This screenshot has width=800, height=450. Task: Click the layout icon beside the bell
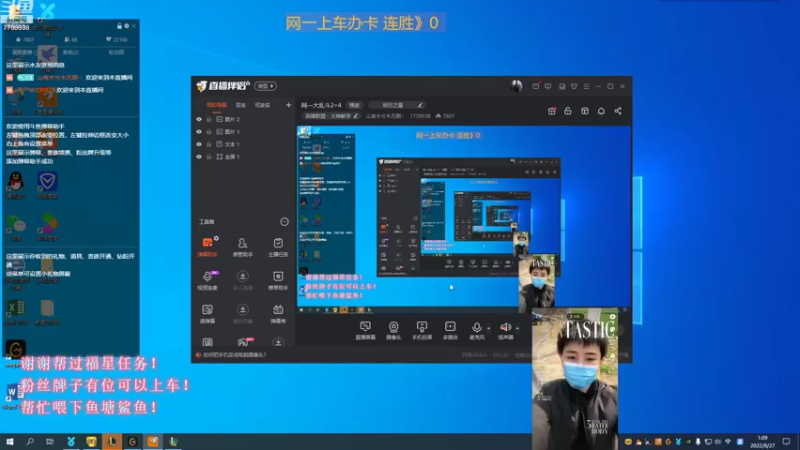click(x=585, y=111)
